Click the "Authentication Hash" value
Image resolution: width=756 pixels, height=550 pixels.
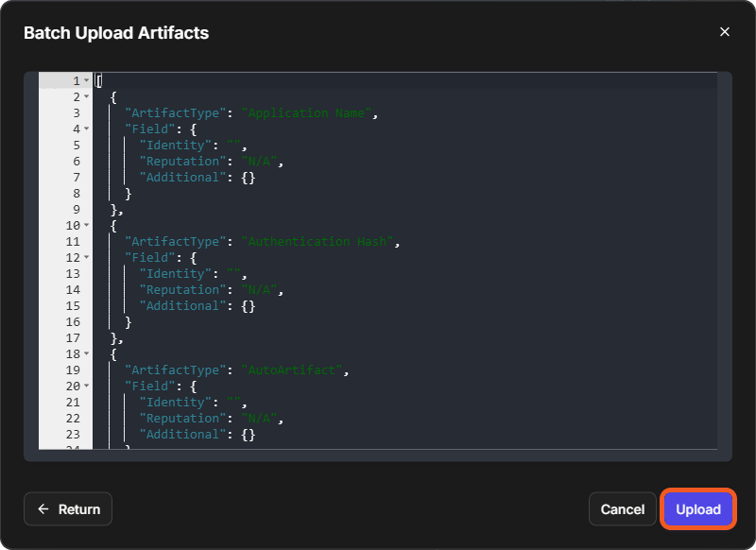coord(318,242)
